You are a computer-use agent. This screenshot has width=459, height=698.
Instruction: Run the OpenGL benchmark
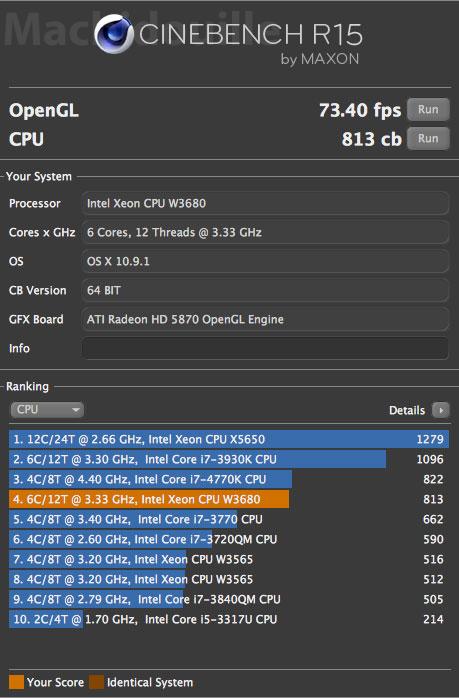click(428, 110)
